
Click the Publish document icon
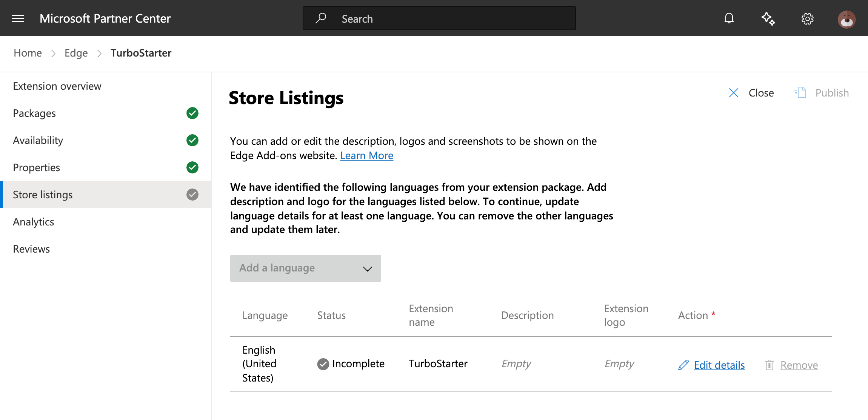point(800,93)
